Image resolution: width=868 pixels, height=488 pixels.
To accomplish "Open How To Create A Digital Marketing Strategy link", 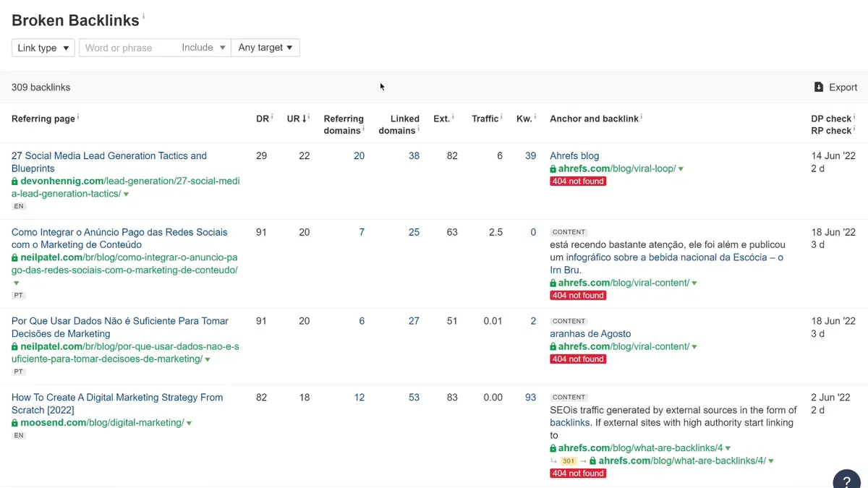I will 117,403.
